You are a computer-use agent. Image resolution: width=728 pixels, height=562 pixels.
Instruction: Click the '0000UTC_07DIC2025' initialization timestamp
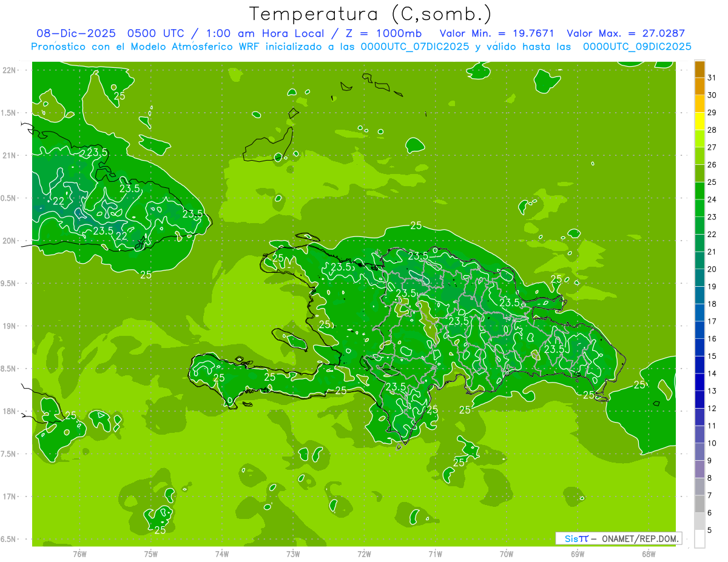tap(415, 47)
